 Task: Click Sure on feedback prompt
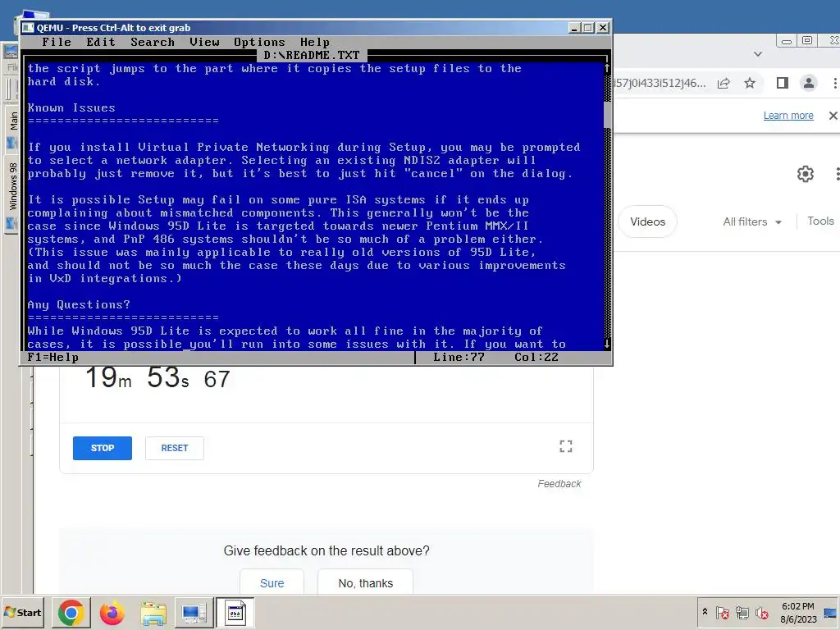pyautogui.click(x=272, y=583)
